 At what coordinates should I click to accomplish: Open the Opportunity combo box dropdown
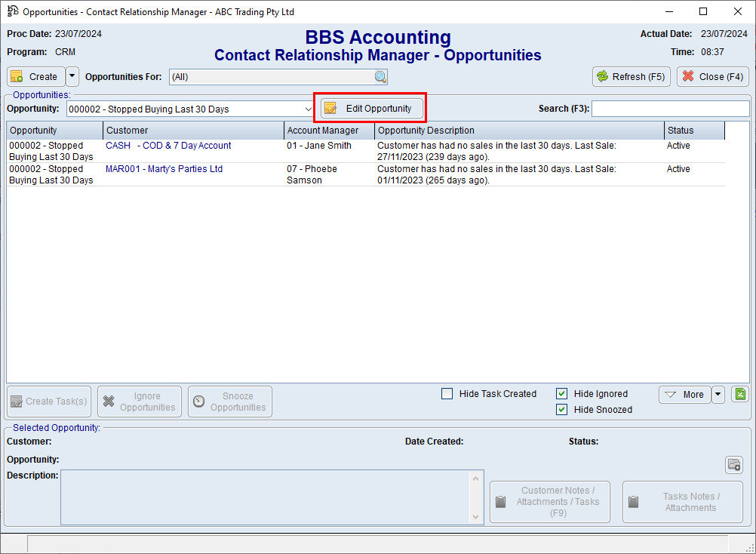click(x=308, y=109)
